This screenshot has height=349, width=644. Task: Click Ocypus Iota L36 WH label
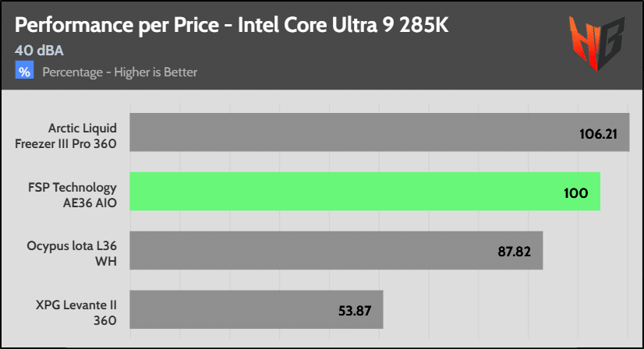tap(72, 253)
